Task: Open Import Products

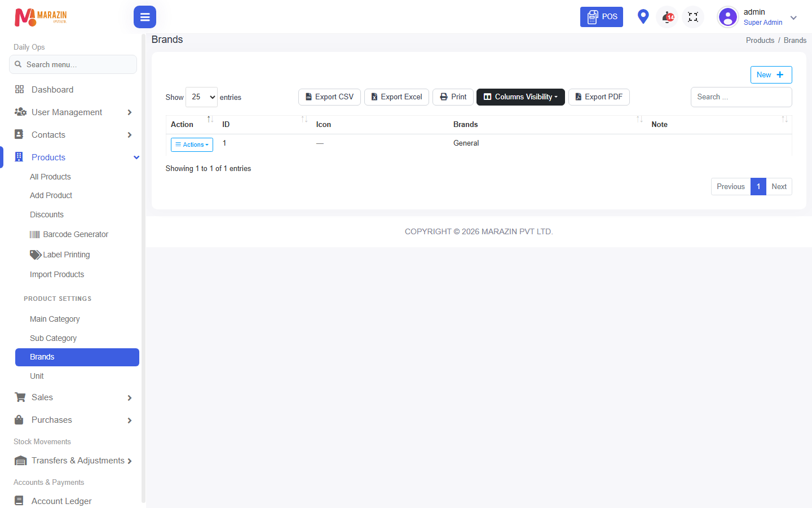Action: tap(57, 274)
